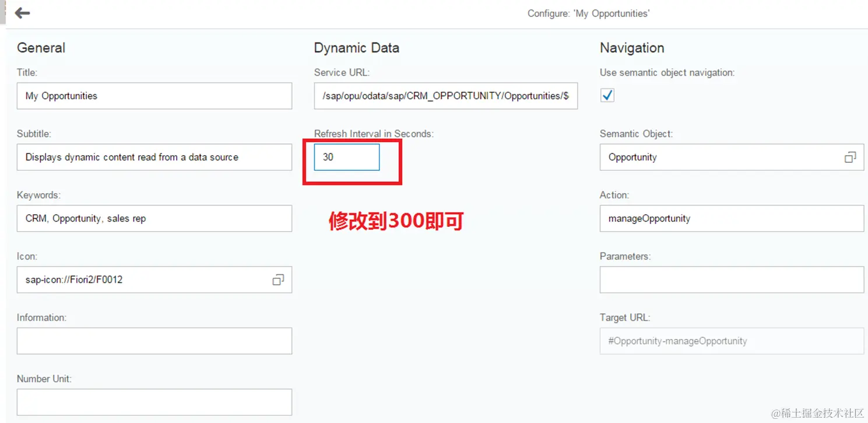This screenshot has width=868, height=423.
Task: Click the 'General' section heading
Action: pyautogui.click(x=41, y=48)
